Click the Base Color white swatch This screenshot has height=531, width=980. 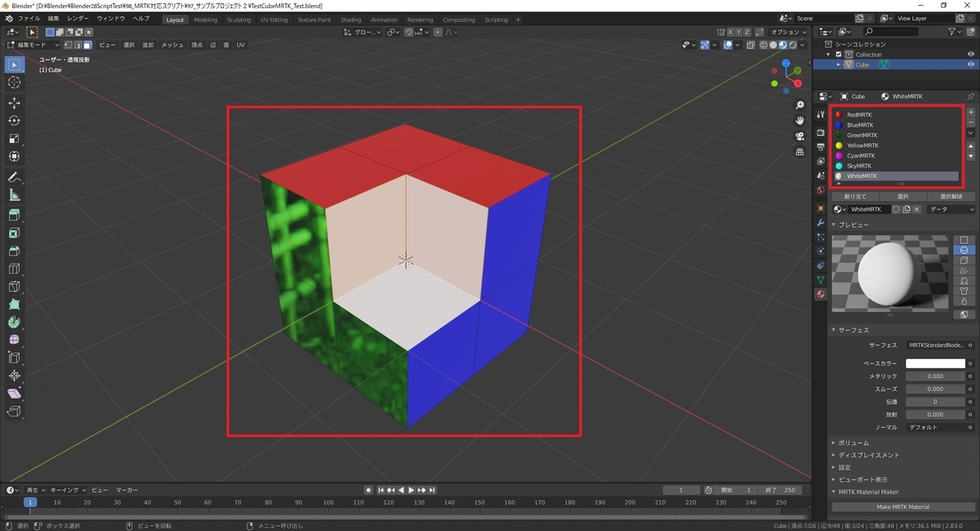coord(935,364)
